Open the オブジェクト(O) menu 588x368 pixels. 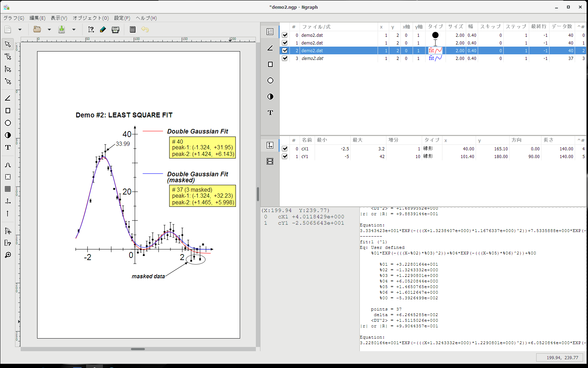91,18
